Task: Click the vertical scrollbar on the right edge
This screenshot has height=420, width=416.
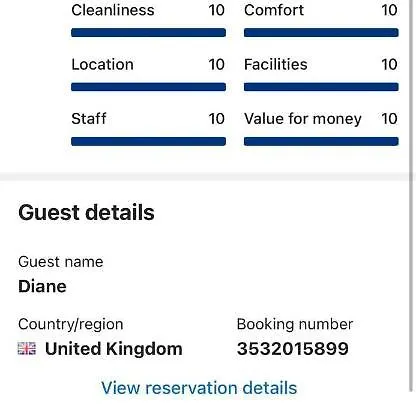Action: click(x=412, y=197)
